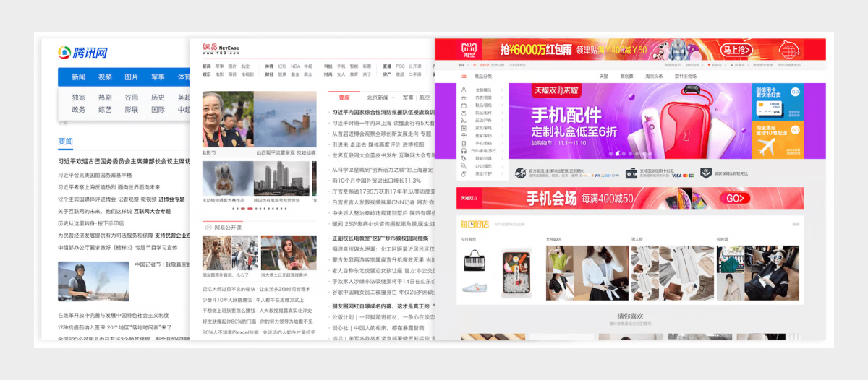Expand the 手机/数码 category arrow
The height and width of the screenshot is (380, 868).
(503, 143)
